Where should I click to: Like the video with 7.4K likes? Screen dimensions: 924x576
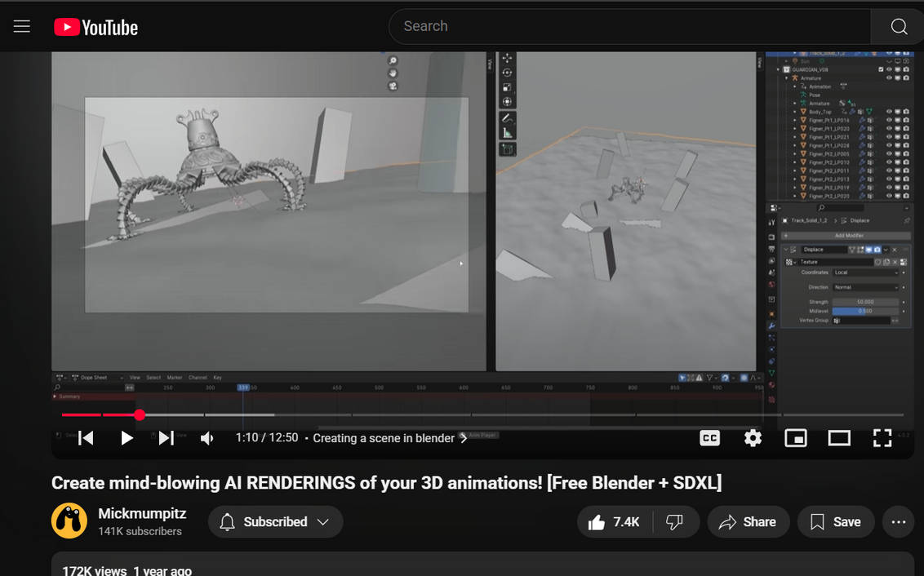(615, 522)
